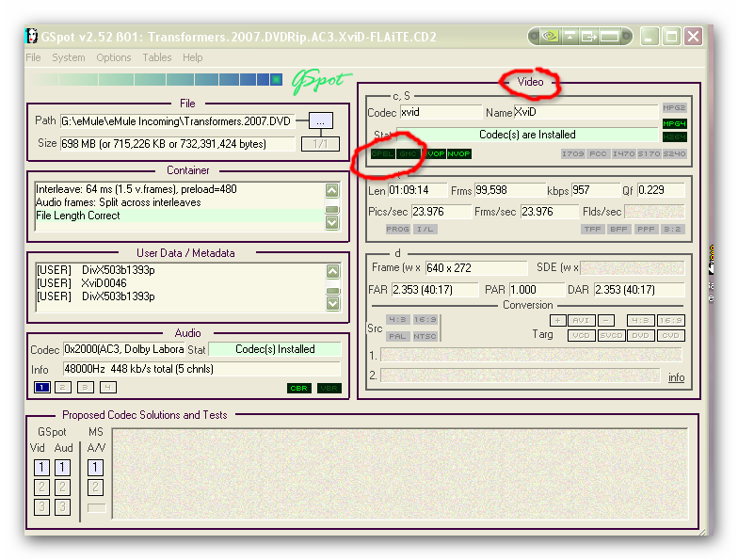This screenshot has height=560, width=738.
Task: Click the 3:2 pulldown badge
Action: [672, 230]
